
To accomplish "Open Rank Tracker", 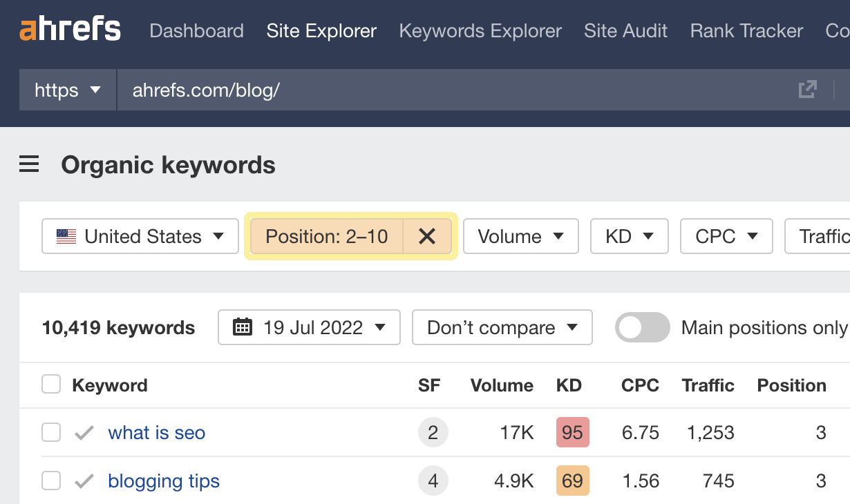I will (x=746, y=31).
